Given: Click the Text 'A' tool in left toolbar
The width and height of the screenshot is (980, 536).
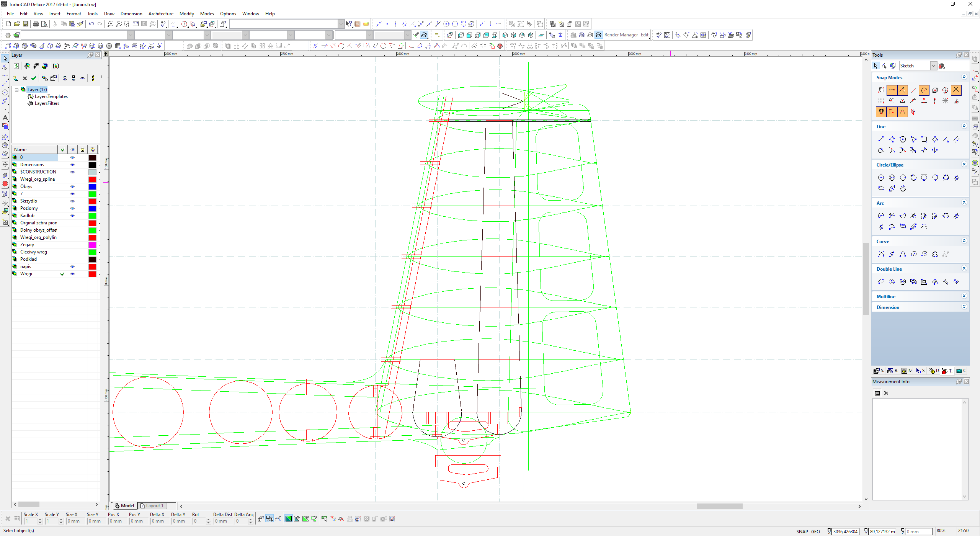Looking at the screenshot, I should tap(5, 118).
